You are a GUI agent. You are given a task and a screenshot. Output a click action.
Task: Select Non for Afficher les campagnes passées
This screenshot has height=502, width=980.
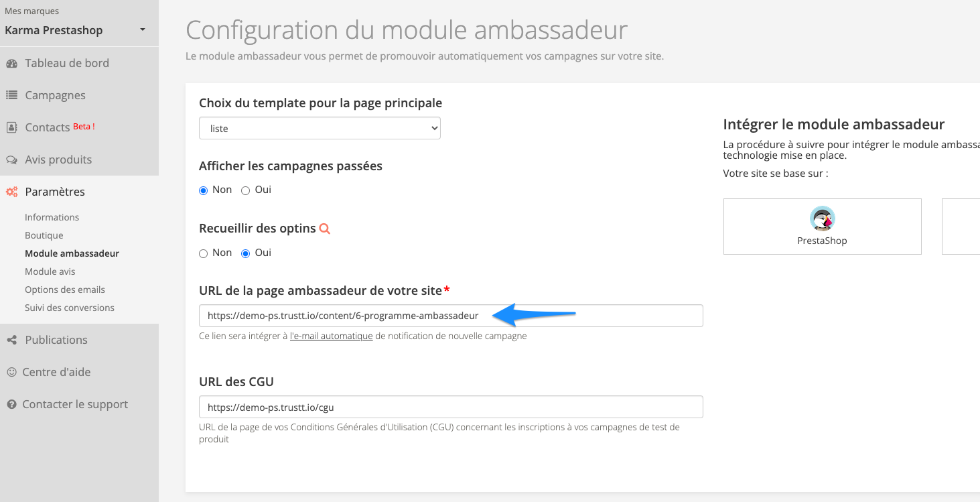(204, 190)
